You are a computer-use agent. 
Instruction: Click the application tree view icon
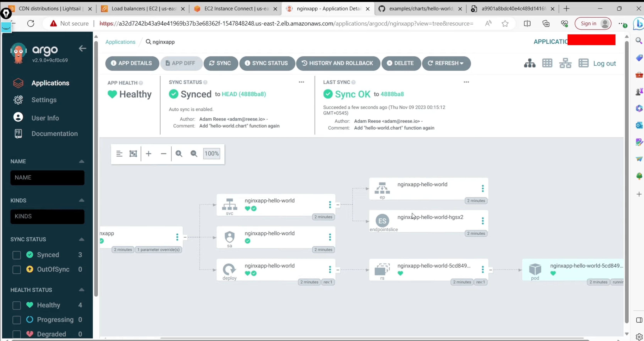point(530,63)
